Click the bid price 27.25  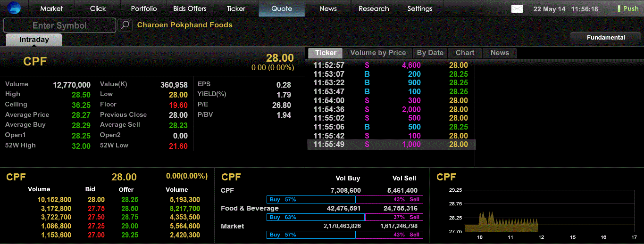pyautogui.click(x=96, y=226)
